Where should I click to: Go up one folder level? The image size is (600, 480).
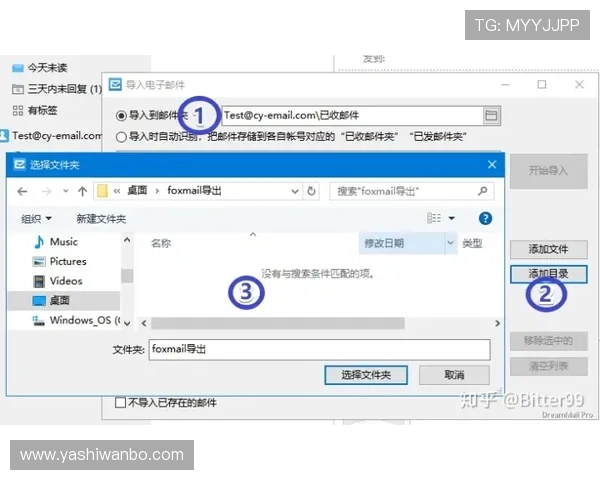pyautogui.click(x=82, y=191)
